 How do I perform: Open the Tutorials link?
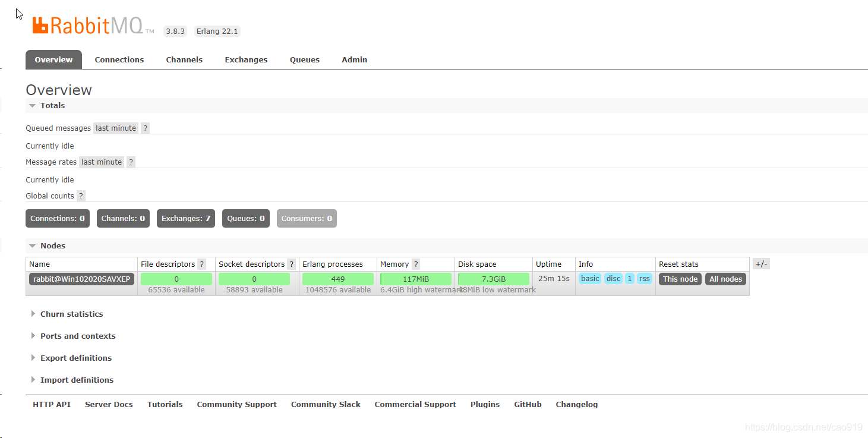click(165, 404)
